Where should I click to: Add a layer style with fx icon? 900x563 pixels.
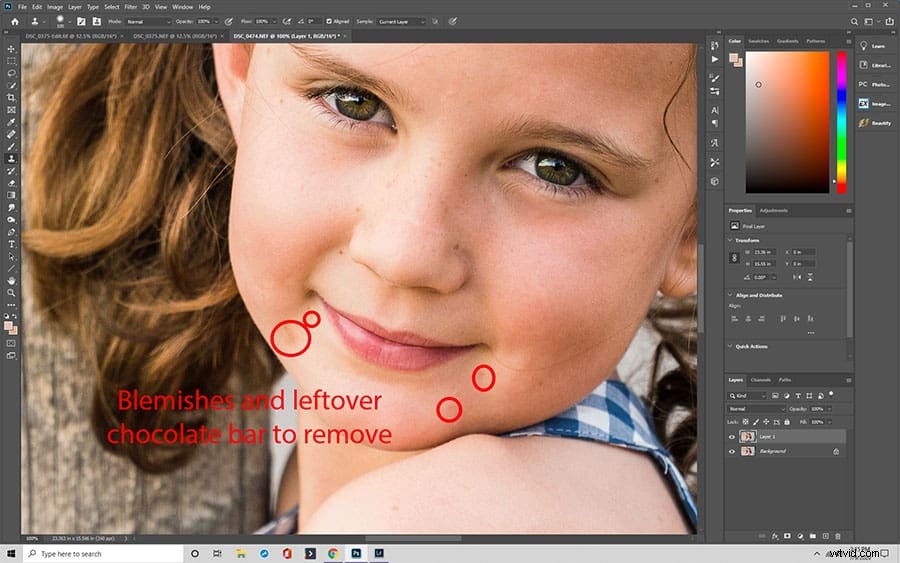775,536
